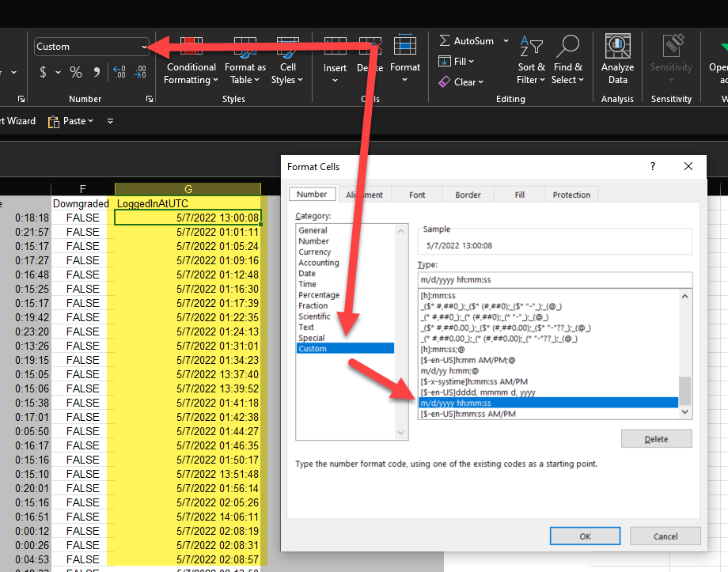This screenshot has width=728, height=572.
Task: Apply Percent Style formatting
Action: pyautogui.click(x=76, y=72)
